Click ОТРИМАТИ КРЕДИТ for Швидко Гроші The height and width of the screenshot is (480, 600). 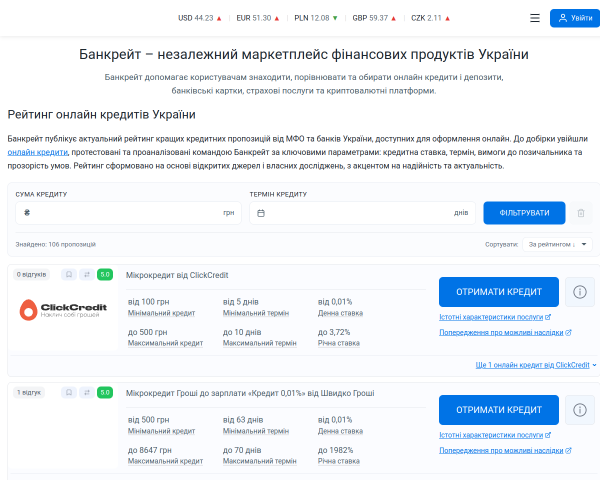pos(499,410)
